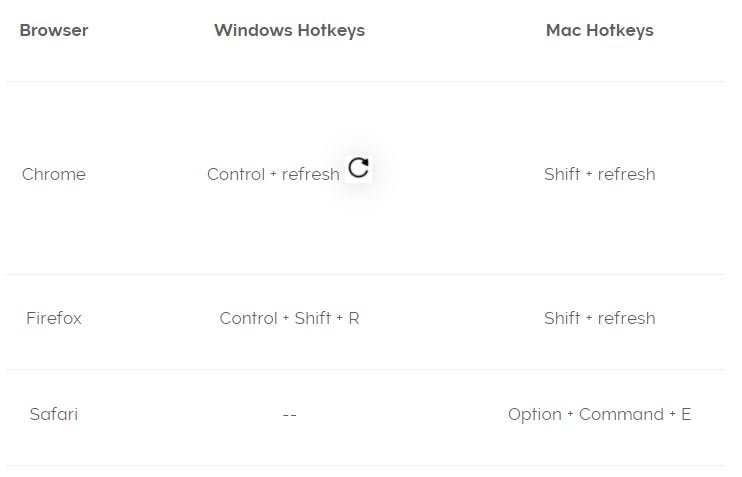Click the Chrome browser name cell
Viewport: 742px width, 477px height.
click(54, 174)
